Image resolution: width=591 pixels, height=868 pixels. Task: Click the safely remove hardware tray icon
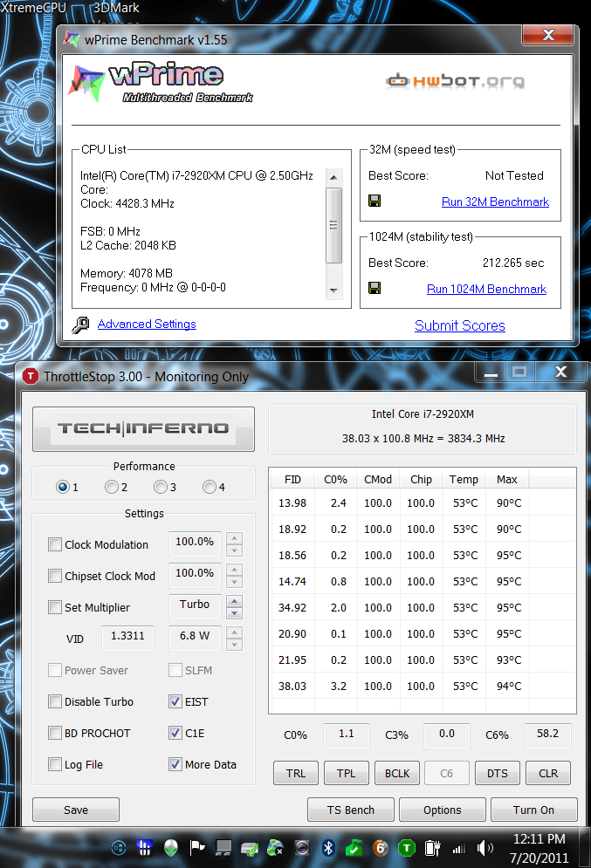click(250, 848)
